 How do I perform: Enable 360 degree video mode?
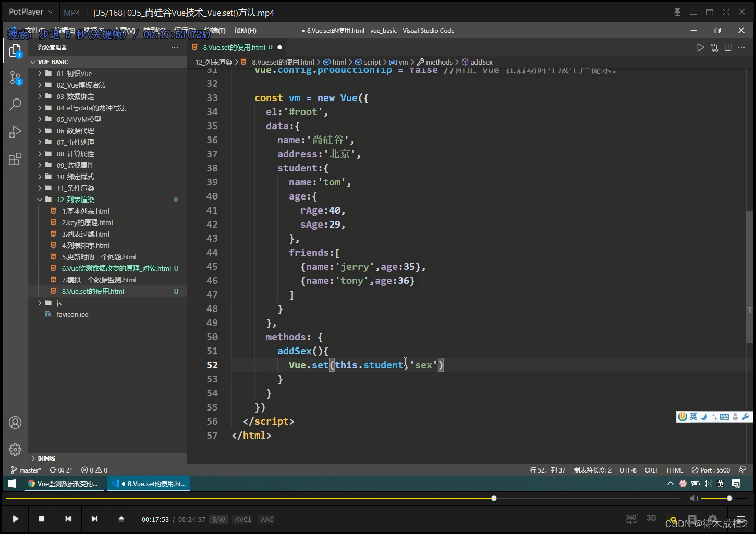point(631,518)
